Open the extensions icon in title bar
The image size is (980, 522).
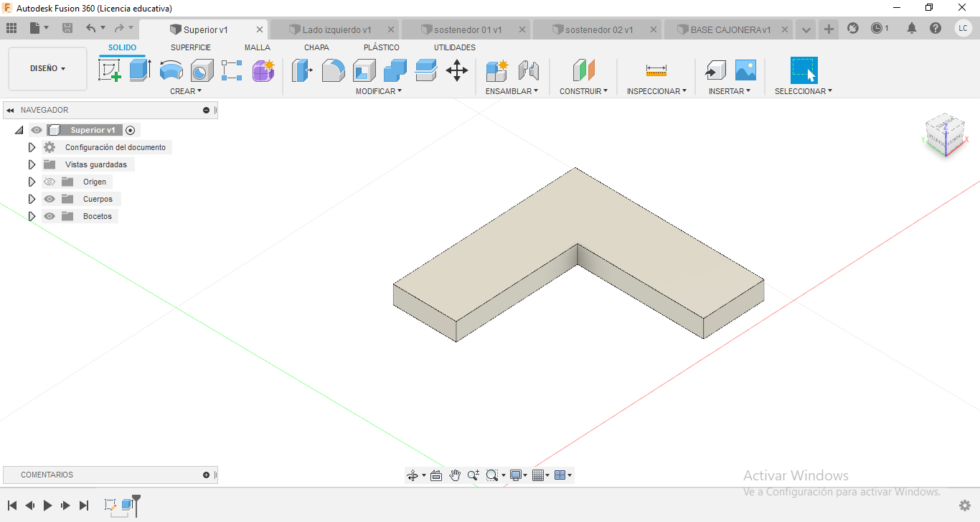(x=853, y=28)
